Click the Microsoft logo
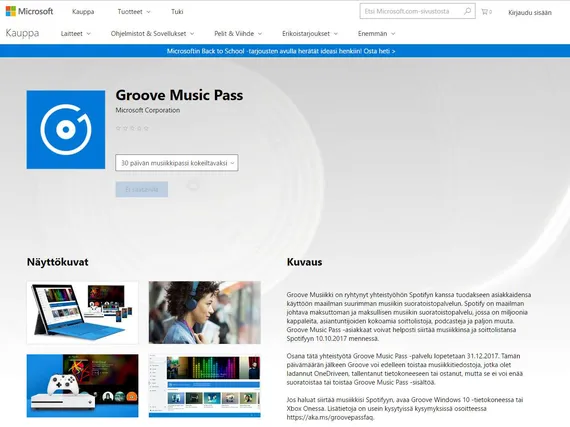570x427 pixels. click(x=29, y=11)
